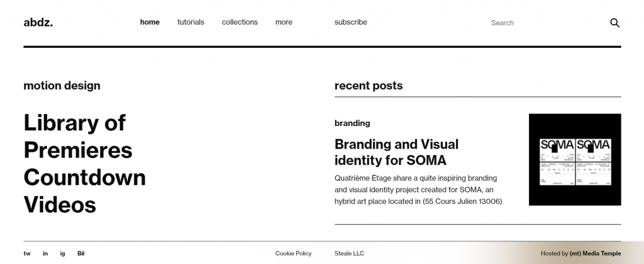Open the Twitter 'tw' social link
The width and height of the screenshot is (644, 264).
[27, 253]
